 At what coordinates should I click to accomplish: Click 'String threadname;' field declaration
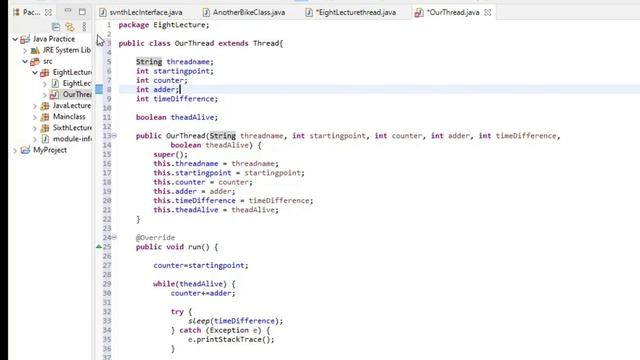pyautogui.click(x=175, y=62)
